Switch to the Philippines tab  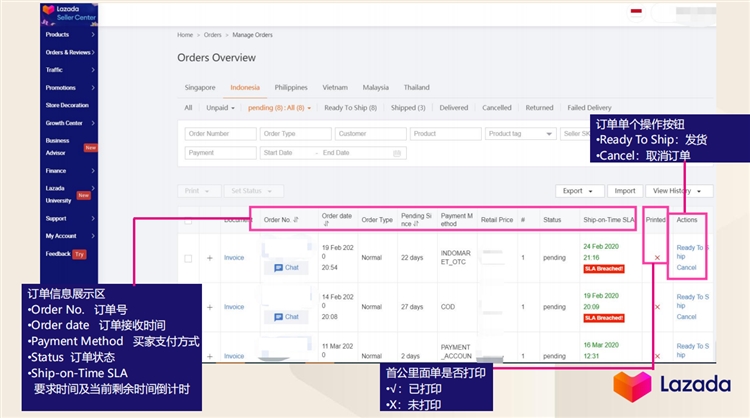click(291, 88)
